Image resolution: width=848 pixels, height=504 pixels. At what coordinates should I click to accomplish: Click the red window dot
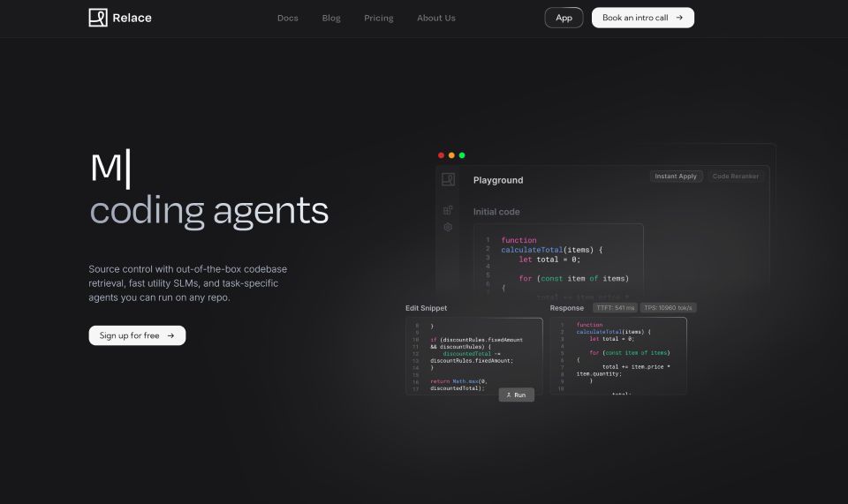[x=441, y=155]
